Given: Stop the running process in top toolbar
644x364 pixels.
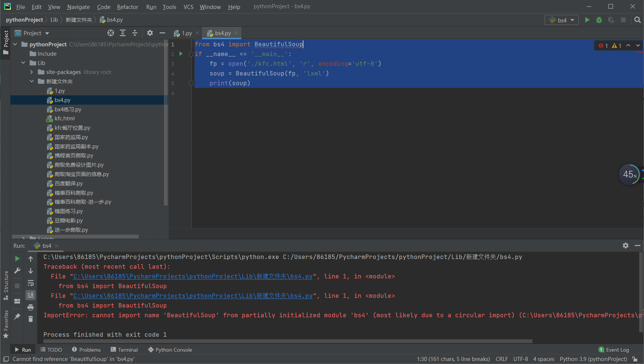Looking at the screenshot, I should (x=623, y=20).
